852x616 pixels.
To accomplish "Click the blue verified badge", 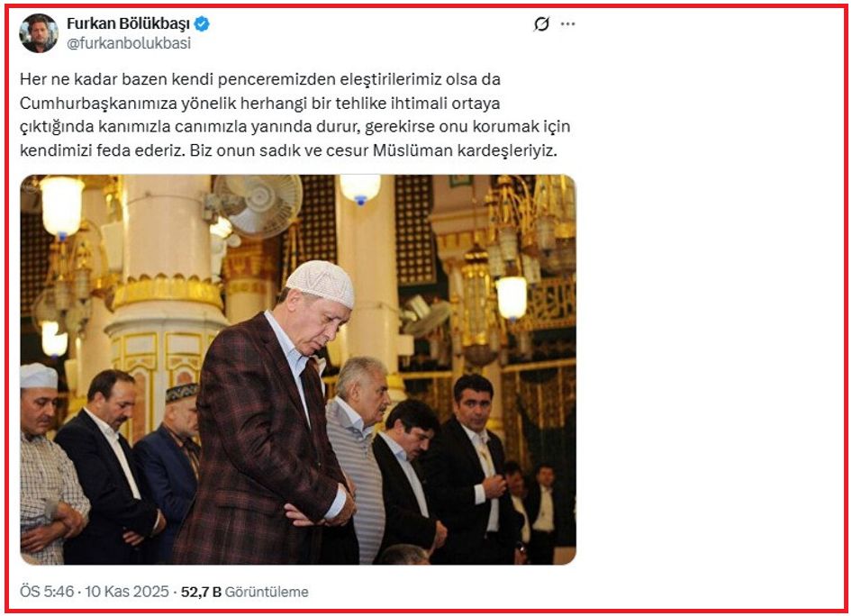I will click(x=202, y=24).
